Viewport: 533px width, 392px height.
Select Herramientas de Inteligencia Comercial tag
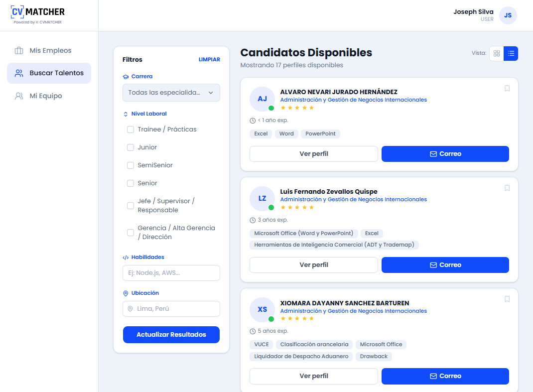334,245
